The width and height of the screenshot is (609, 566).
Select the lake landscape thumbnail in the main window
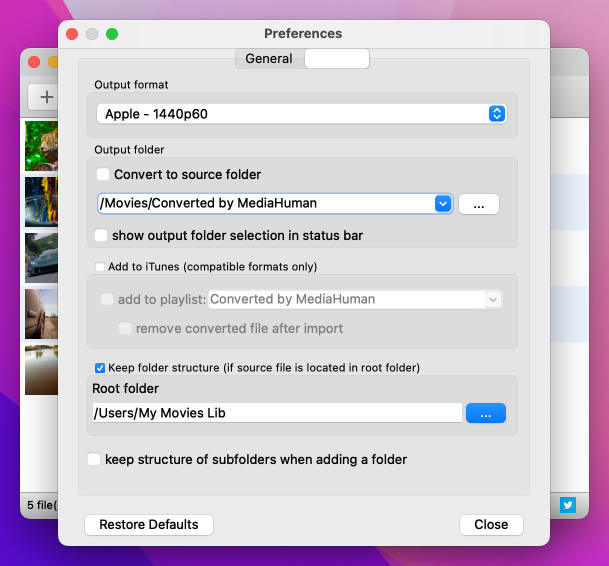[42, 370]
